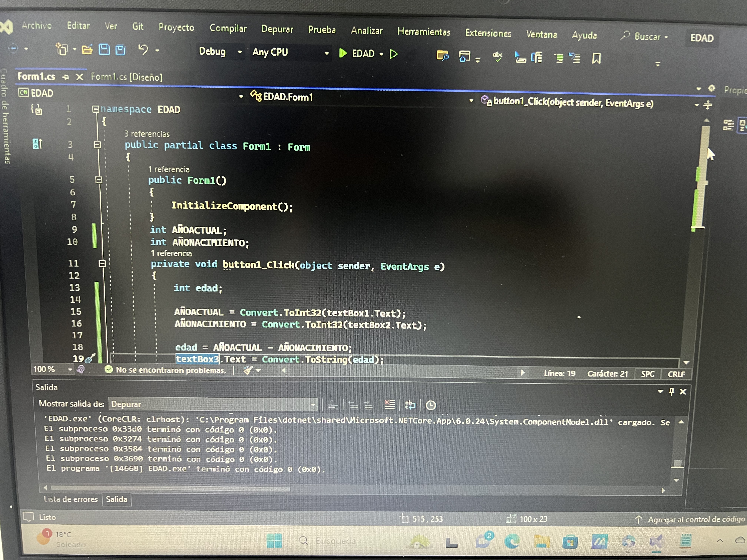Open the Lista de errores tab
Viewport: 747px width, 560px height.
coord(71,499)
